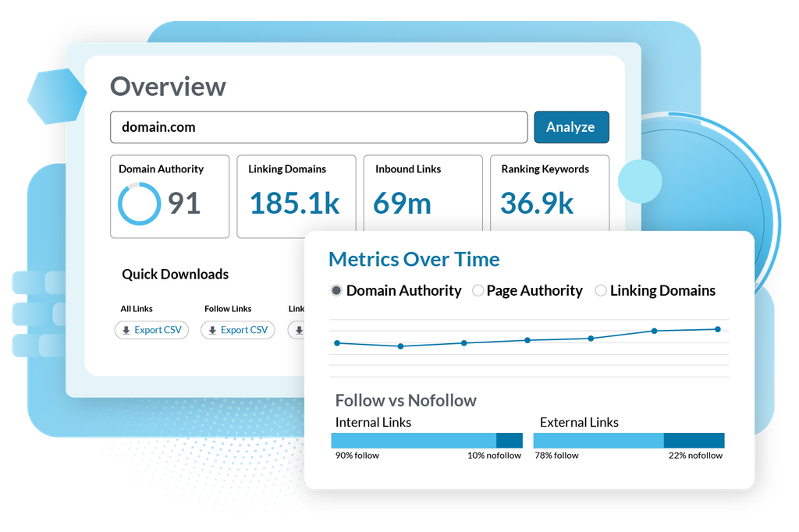Image resolution: width=799 pixels, height=532 pixels.
Task: Click download icon in All Links export
Action: point(126,330)
